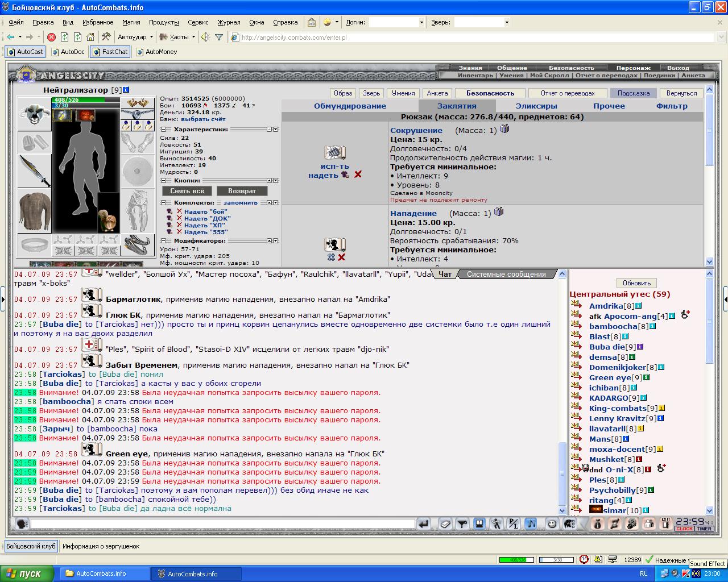Open the smiley emoticons button in chat bar
This screenshot has width=728, height=582.
click(x=552, y=523)
